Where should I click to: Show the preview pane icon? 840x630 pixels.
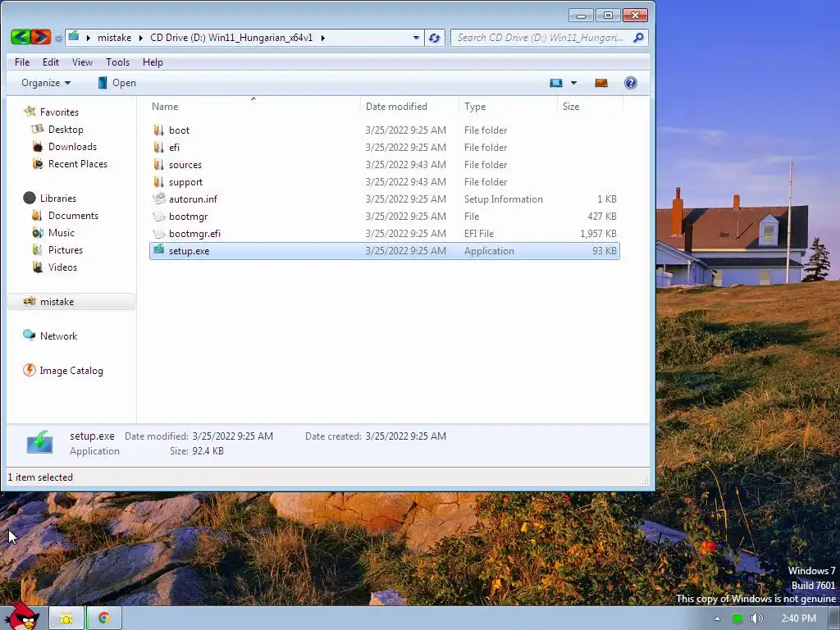click(x=601, y=83)
